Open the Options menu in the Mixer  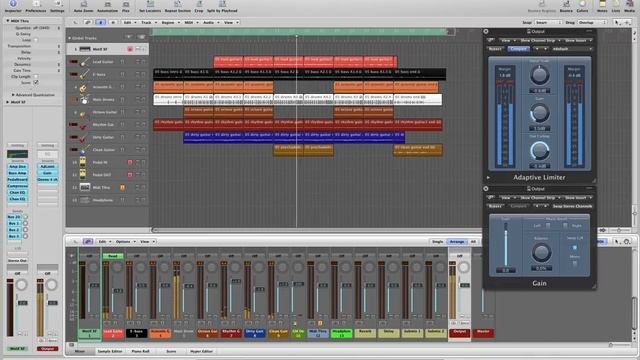pos(125,242)
